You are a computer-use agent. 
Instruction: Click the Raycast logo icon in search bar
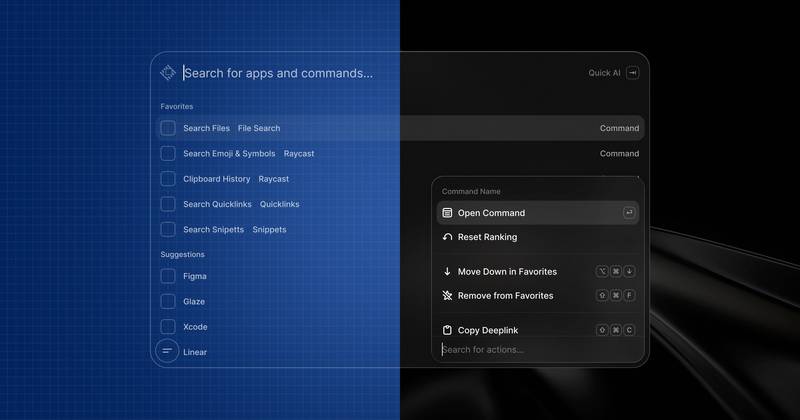point(168,72)
